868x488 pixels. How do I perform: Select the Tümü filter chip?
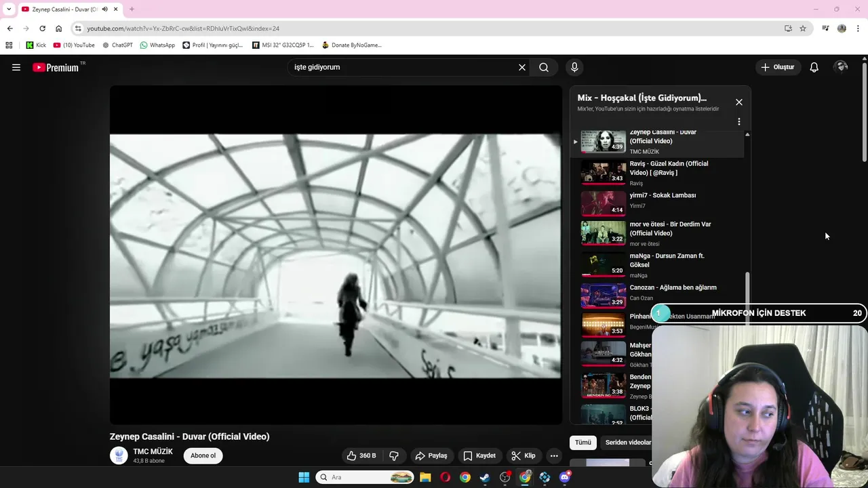(x=583, y=443)
